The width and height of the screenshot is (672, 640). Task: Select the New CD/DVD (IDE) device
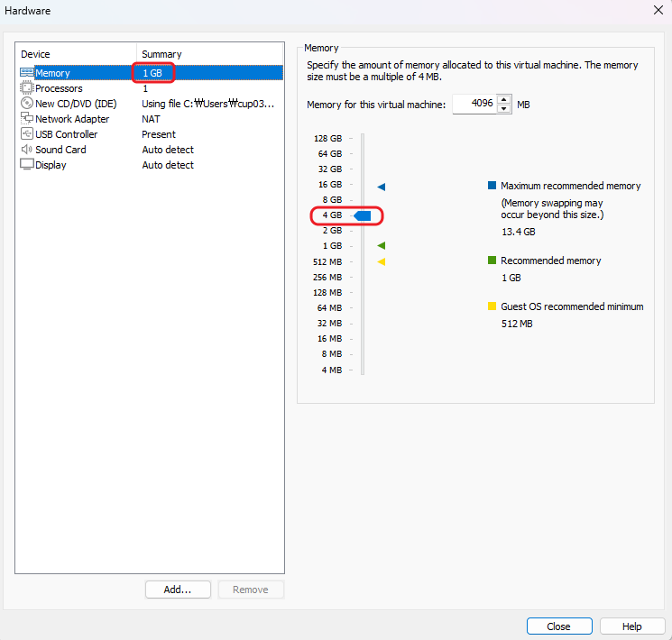coord(149,104)
